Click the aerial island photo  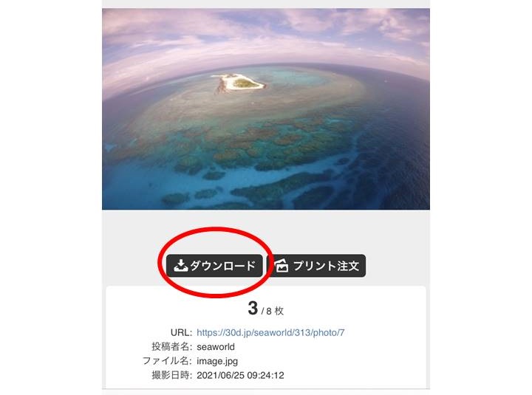[x=266, y=109]
